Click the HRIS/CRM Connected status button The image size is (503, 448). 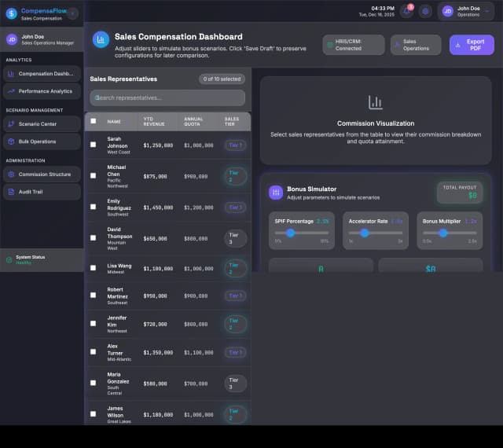[354, 45]
